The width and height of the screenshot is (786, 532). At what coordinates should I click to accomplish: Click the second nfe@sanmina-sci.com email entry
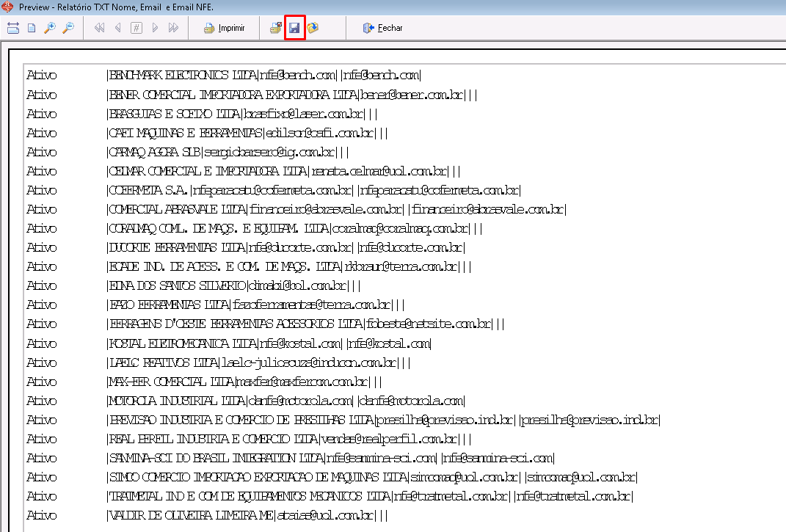tap(498, 458)
